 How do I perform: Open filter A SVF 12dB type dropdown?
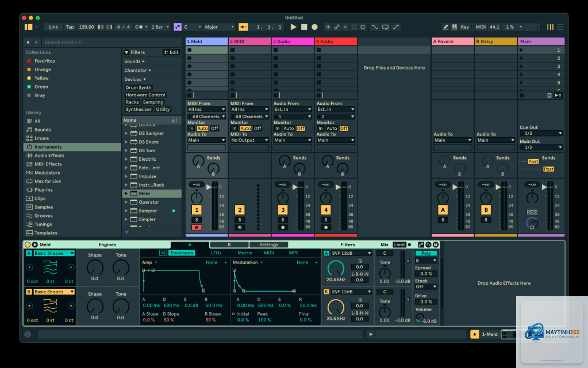click(x=351, y=253)
